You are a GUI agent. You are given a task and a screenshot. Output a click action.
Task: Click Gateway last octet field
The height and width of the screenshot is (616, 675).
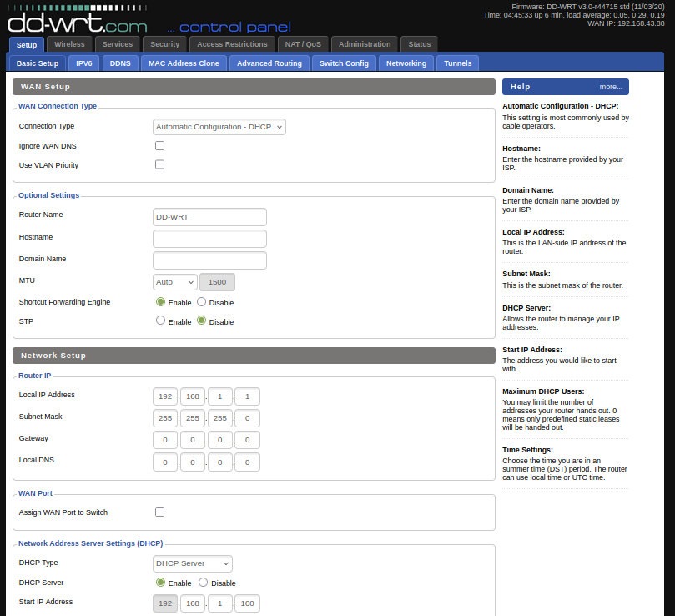click(247, 440)
